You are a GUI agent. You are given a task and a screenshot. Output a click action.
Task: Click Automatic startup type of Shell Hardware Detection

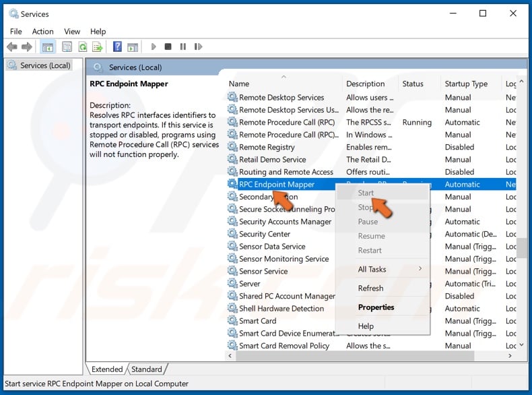coord(462,309)
